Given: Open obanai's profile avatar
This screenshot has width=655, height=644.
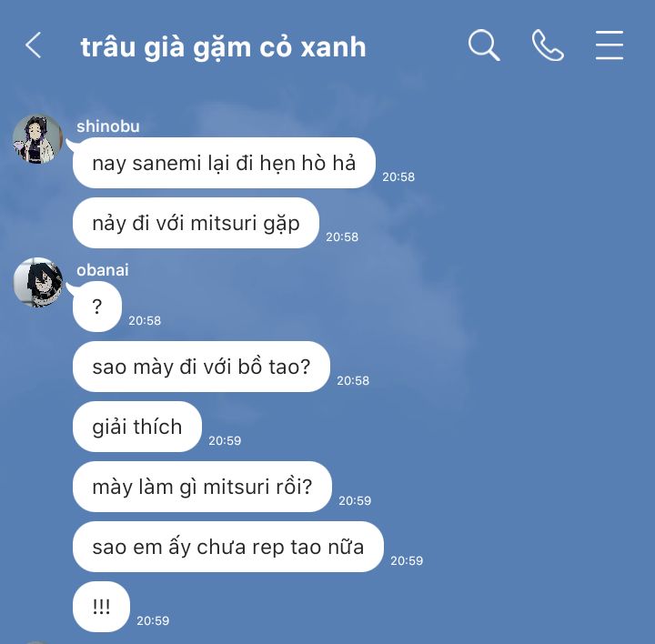Looking at the screenshot, I should tap(37, 282).
